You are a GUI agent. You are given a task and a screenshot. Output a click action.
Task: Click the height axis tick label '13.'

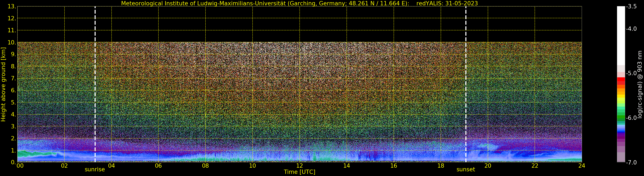pos(12,6)
